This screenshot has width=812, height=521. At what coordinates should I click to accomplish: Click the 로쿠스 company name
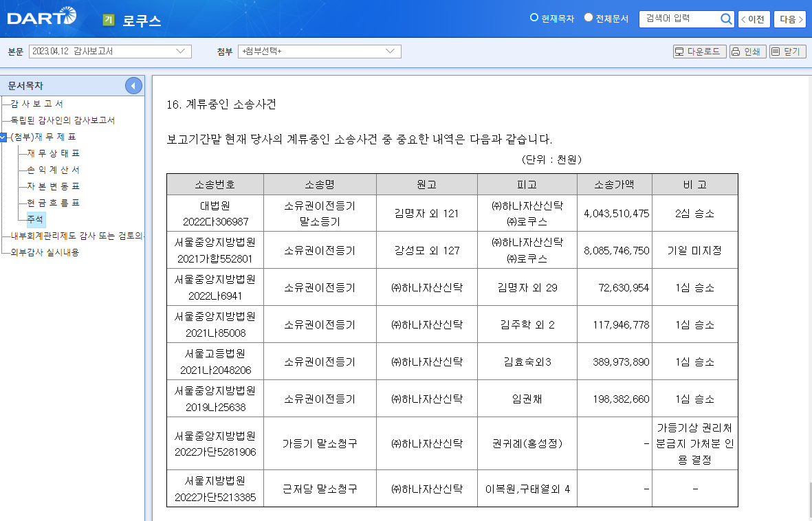[142, 21]
